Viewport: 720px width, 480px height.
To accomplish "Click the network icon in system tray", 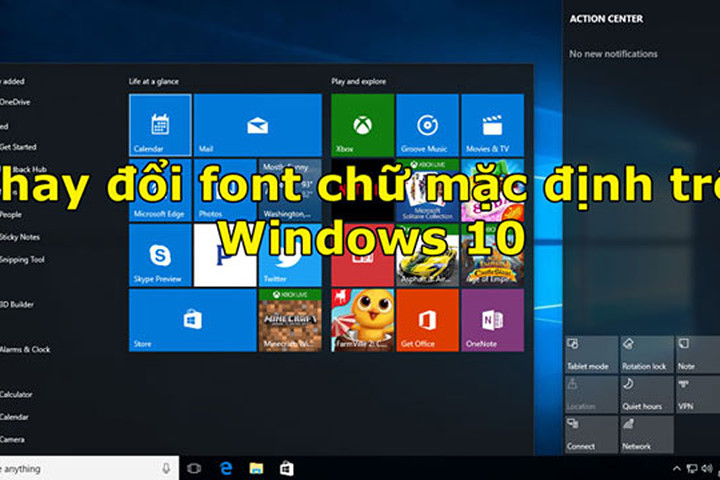I will [692, 469].
